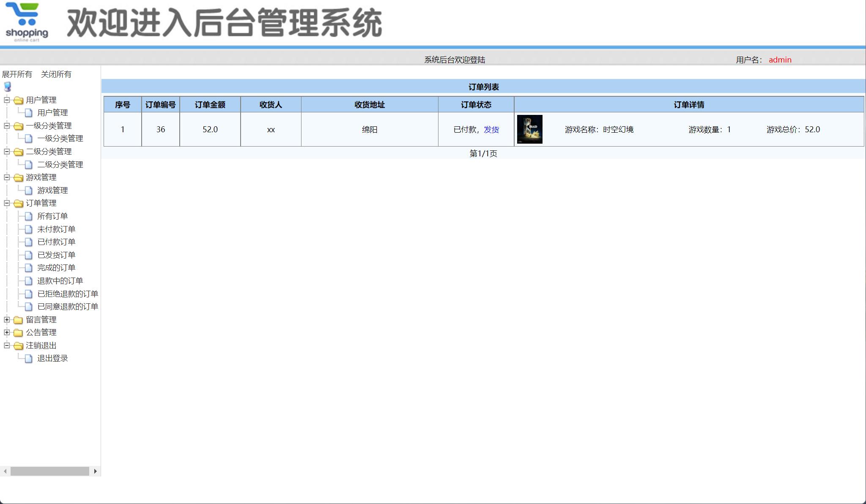
Task: Click 展开所有 to expand all nodes
Action: [x=17, y=74]
